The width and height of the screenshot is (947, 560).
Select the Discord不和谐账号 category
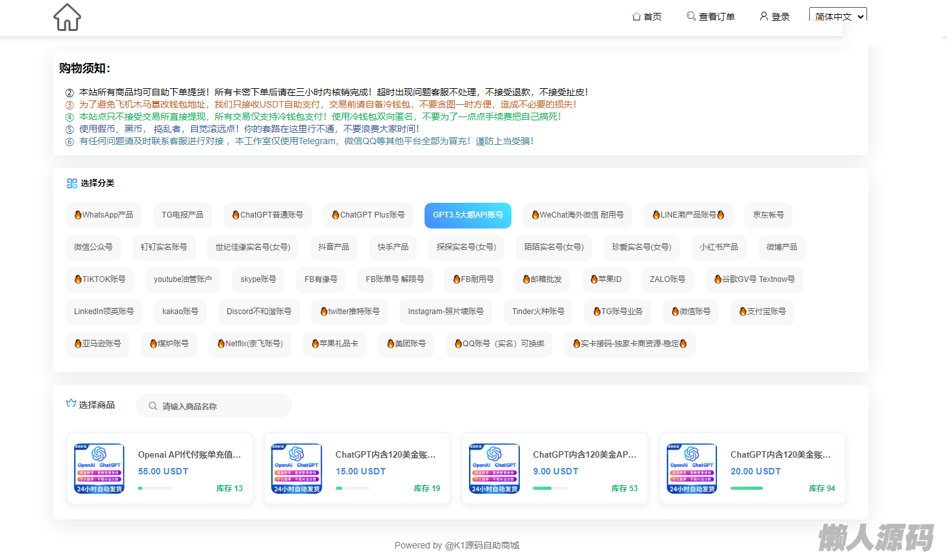click(259, 312)
